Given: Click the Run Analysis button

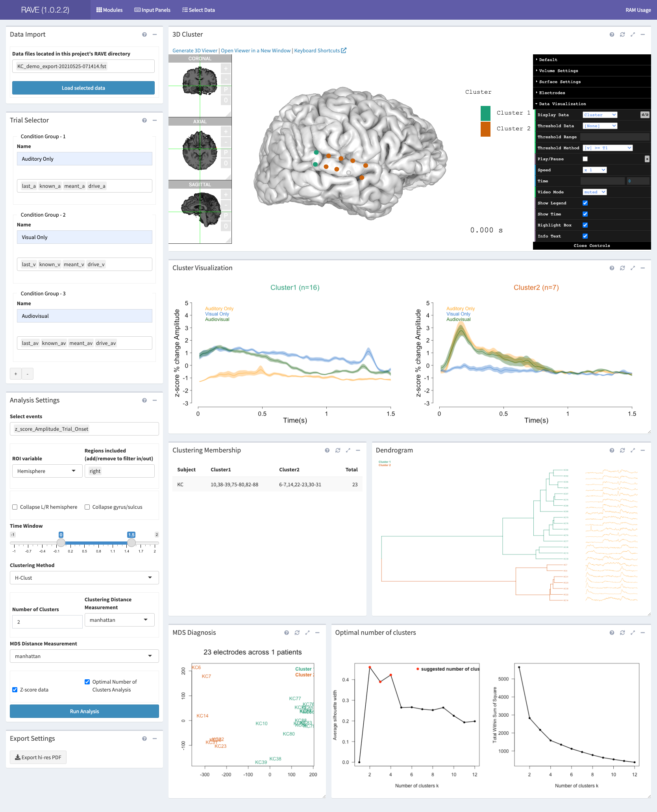Looking at the screenshot, I should point(84,711).
